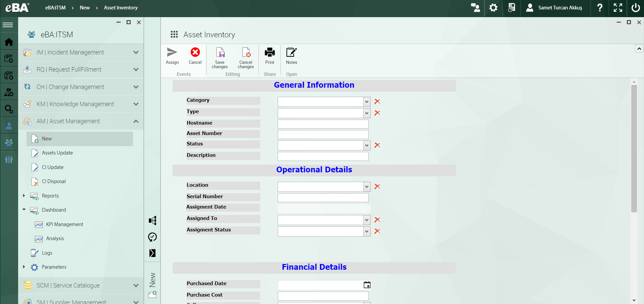644x304 pixels.
Task: Open the hamburger menu in left rail
Action: (x=8, y=25)
